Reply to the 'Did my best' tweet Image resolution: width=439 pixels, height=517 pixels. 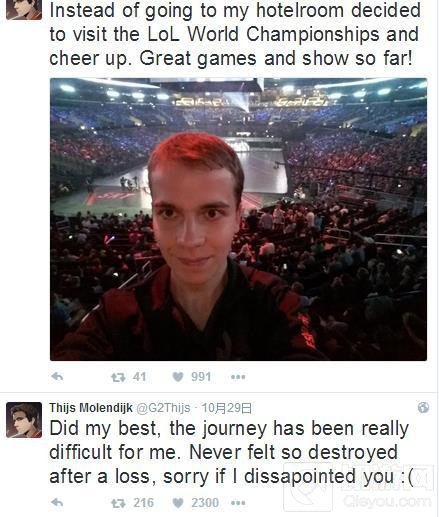(57, 502)
